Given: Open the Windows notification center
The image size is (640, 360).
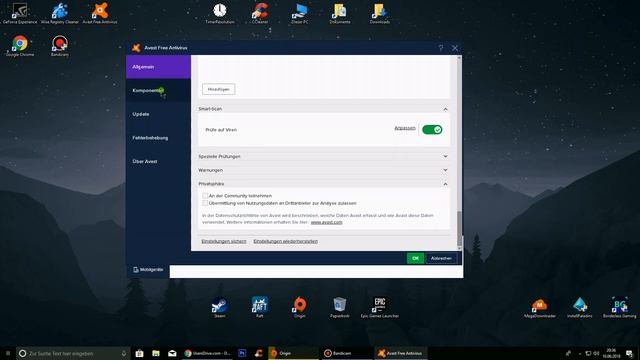Looking at the screenshot, I should [629, 353].
